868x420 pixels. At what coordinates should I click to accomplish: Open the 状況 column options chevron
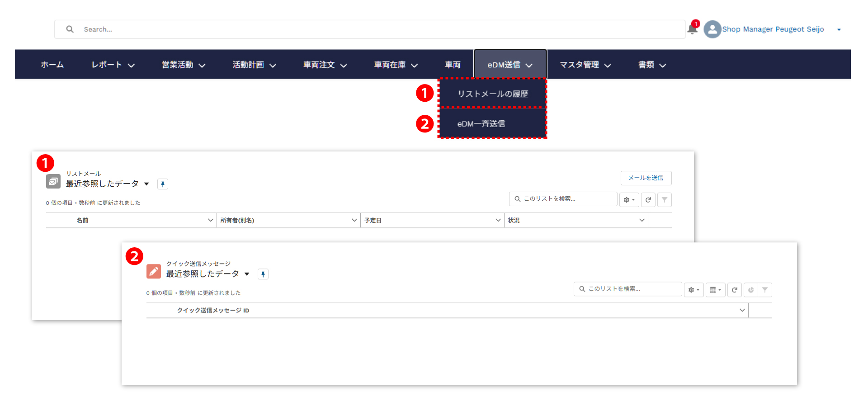tap(642, 220)
